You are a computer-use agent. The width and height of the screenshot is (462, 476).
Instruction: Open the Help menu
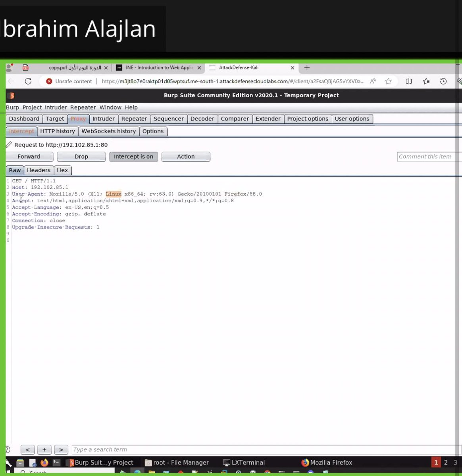[x=131, y=107]
